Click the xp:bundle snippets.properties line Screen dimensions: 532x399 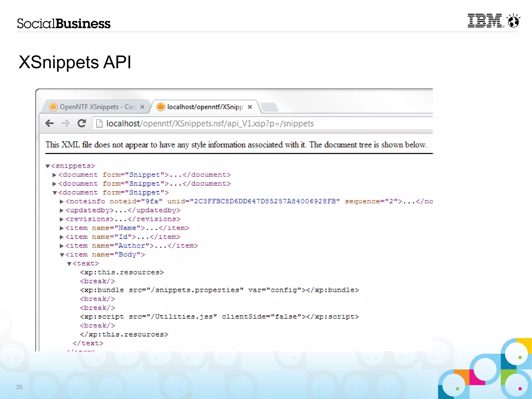(219, 290)
